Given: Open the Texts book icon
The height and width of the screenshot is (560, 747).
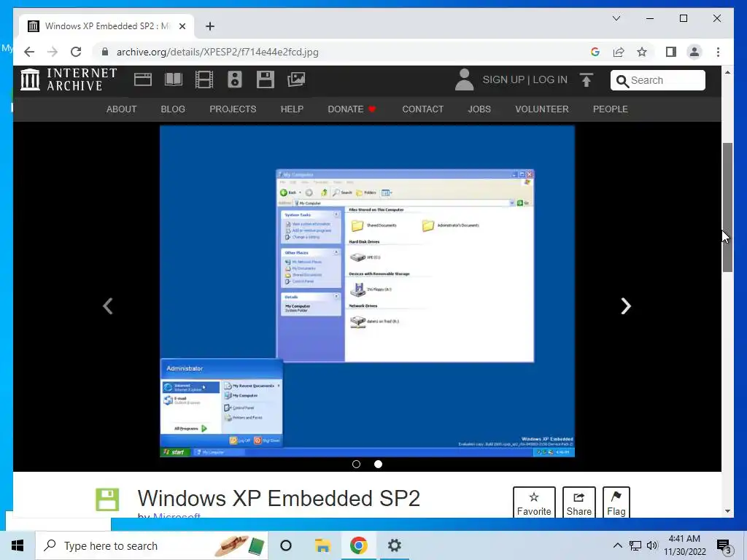Looking at the screenshot, I should click(174, 79).
